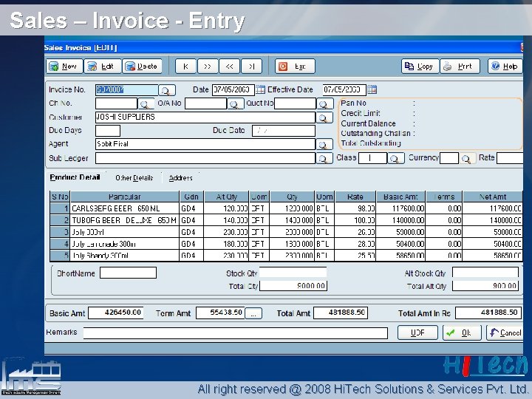Click the Total Qty field 9000.00
Screen dimensions: 532x399
point(293,286)
